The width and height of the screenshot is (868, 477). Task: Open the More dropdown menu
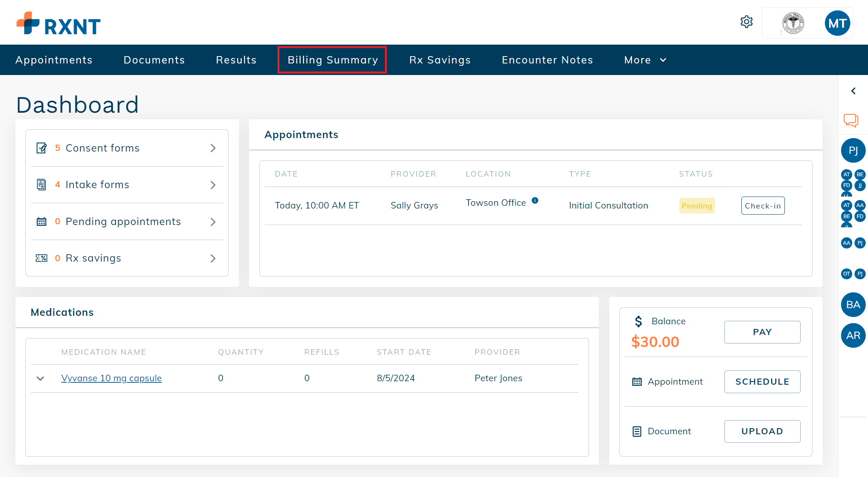click(645, 60)
